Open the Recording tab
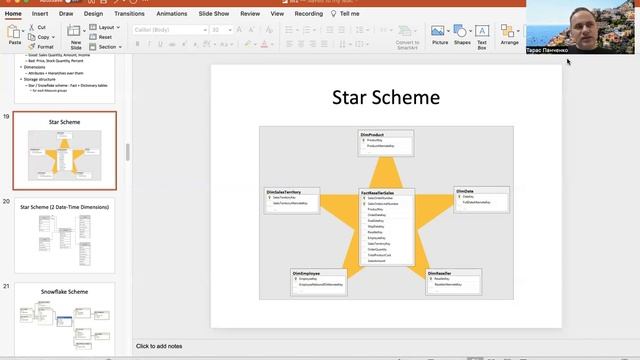The image size is (640, 360). 309,13
